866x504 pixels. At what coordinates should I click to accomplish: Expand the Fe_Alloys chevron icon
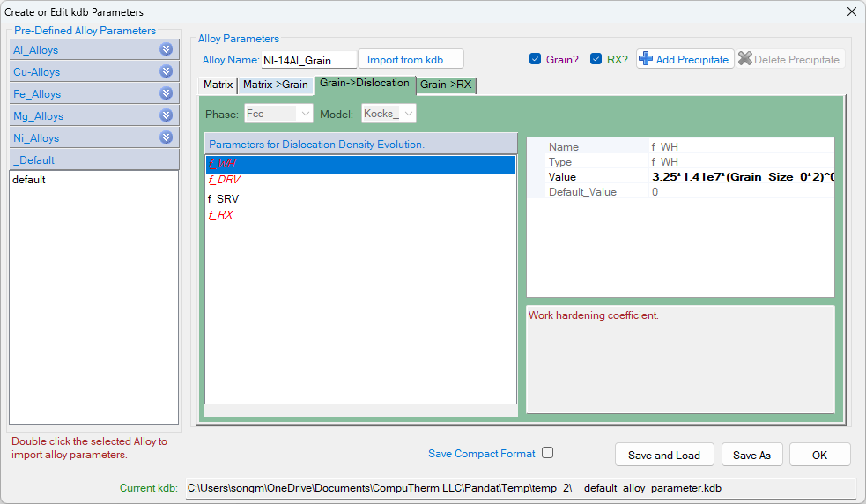(x=166, y=93)
